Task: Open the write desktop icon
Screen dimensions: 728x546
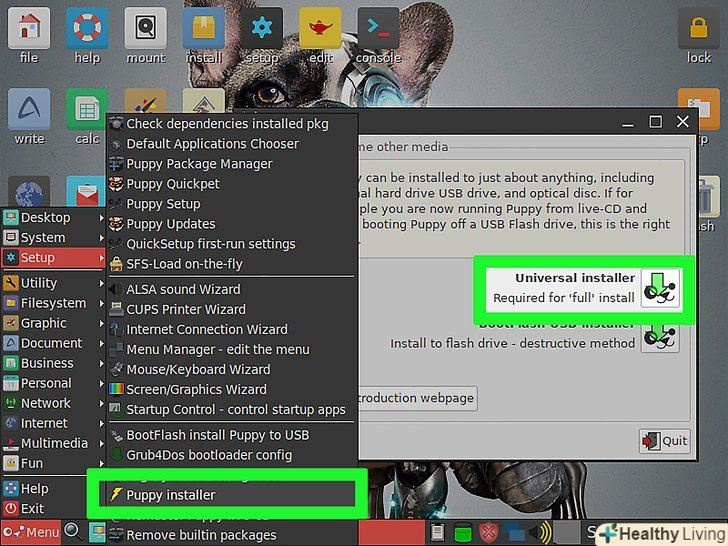Action: (29, 109)
